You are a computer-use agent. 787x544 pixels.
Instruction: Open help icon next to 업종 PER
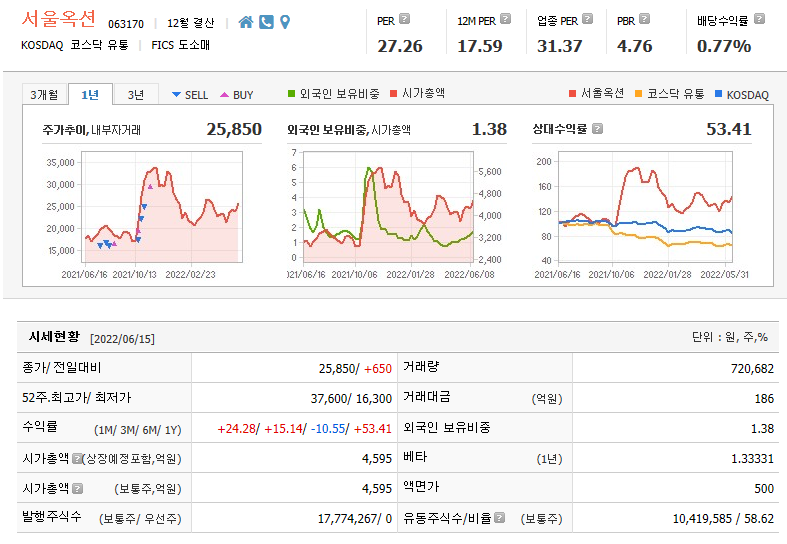pyautogui.click(x=588, y=19)
